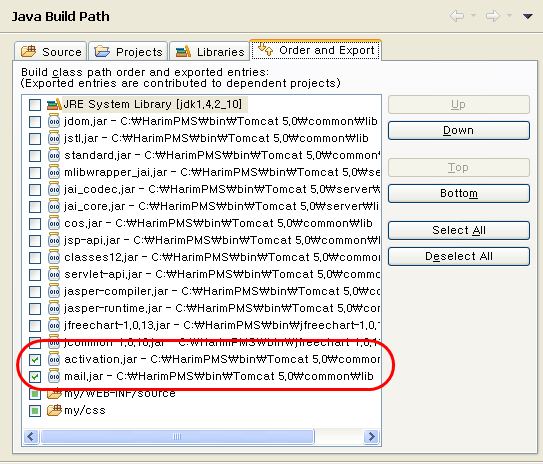Switch to the Libraries tab
Image resolution: width=543 pixels, height=464 pixels.
[210, 52]
